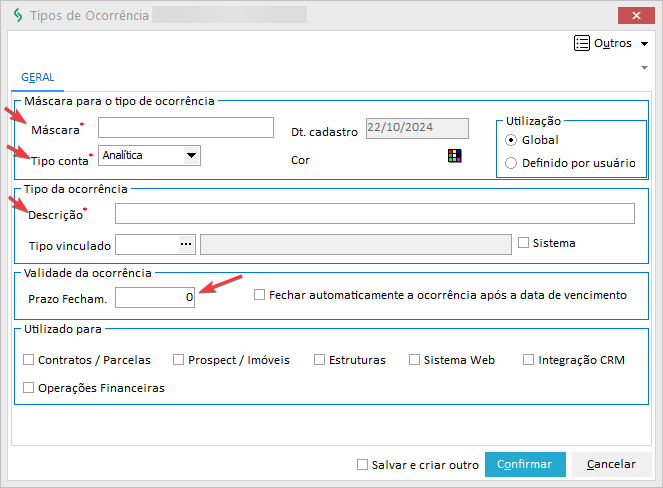Expand the Tipo conta dropdown
Viewport: 663px width, 488px height.
click(191, 155)
